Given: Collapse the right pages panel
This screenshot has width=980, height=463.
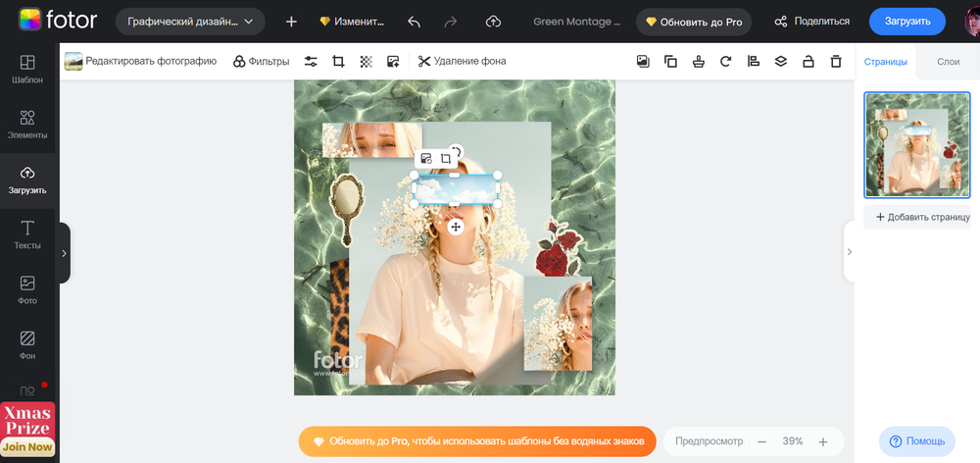Looking at the screenshot, I should (849, 252).
